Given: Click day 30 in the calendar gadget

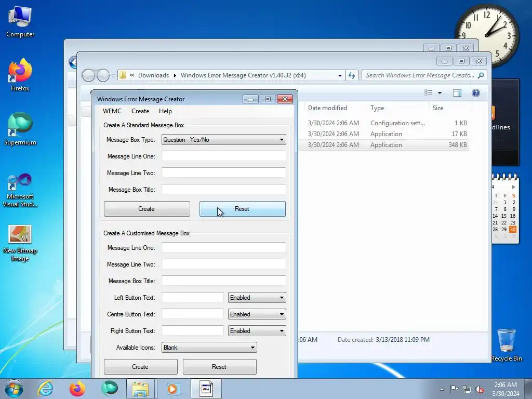Looking at the screenshot, I should [513, 229].
